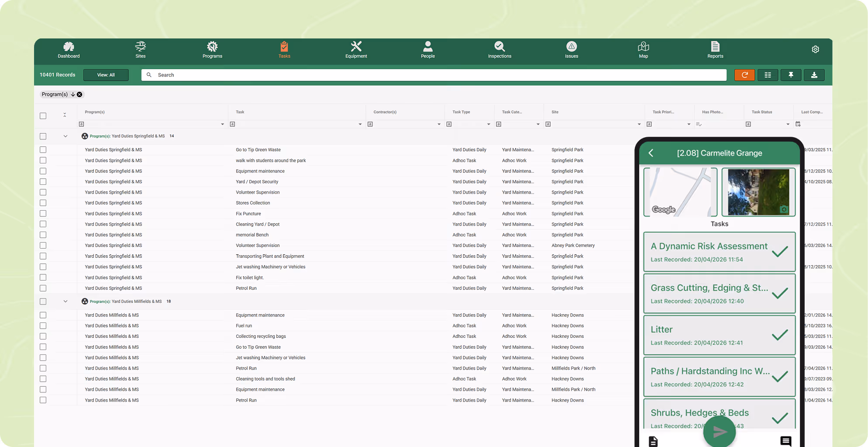The image size is (868, 447).
Task: Click the View: All button
Action: tap(106, 75)
